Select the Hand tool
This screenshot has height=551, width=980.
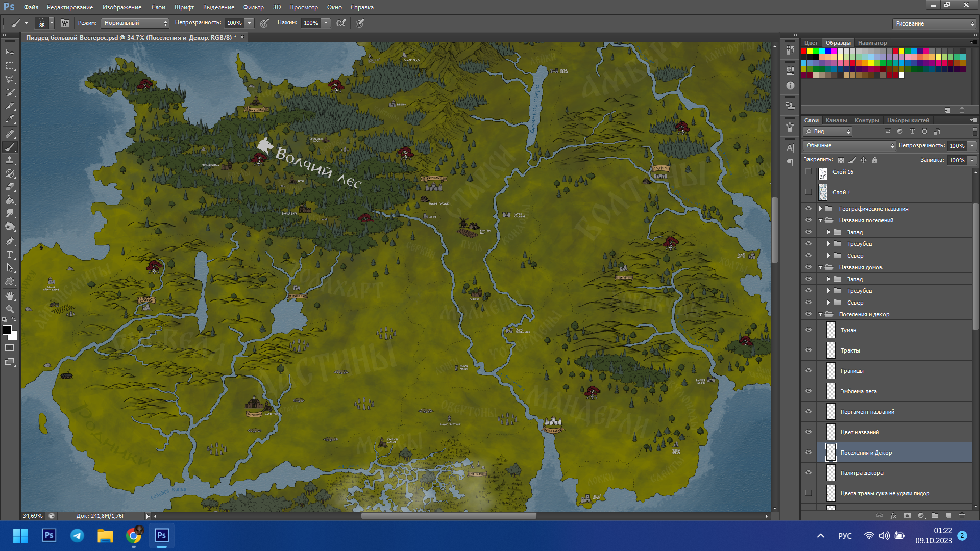[x=10, y=296]
